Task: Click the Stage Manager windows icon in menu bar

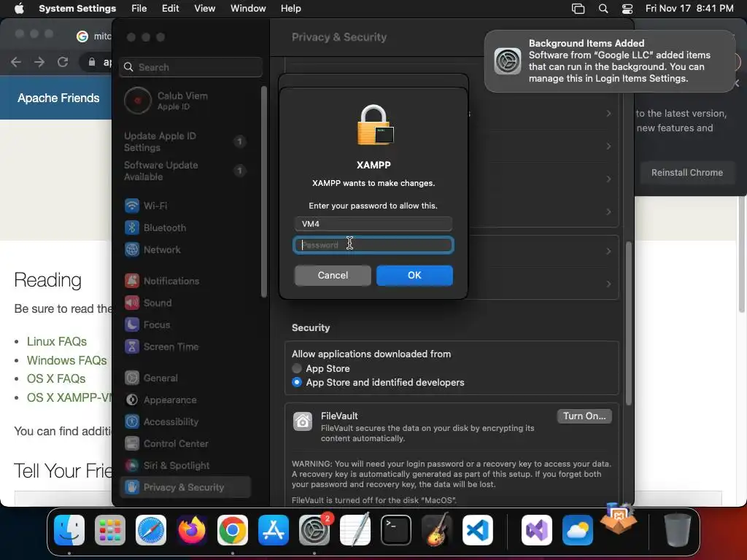Action: [578, 9]
